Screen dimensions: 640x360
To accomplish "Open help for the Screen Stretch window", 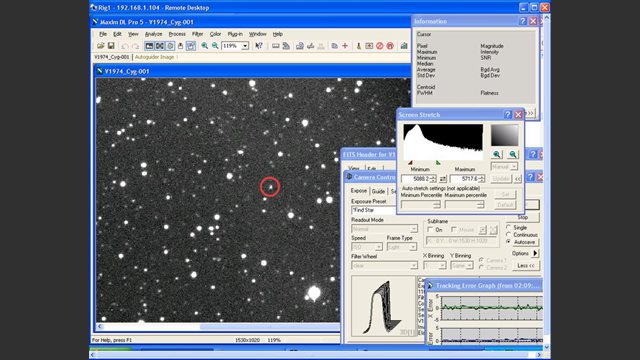I will click(x=507, y=115).
